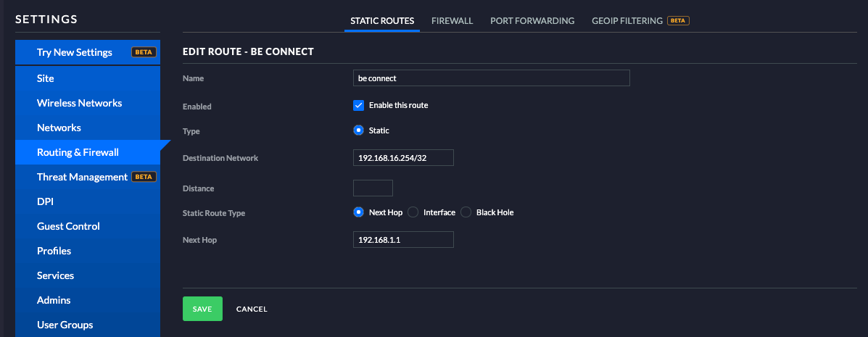Select Black Hole route type
The width and height of the screenshot is (868, 337).
[x=466, y=212]
